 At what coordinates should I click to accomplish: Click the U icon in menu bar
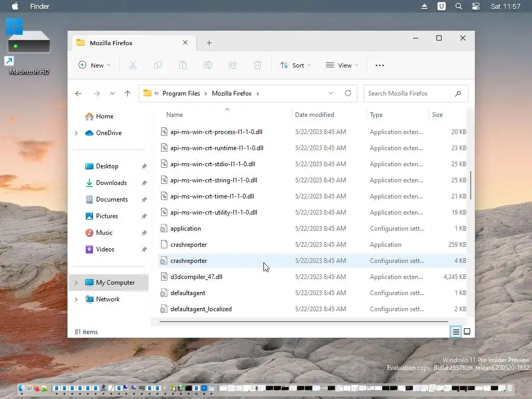pyautogui.click(x=442, y=6)
